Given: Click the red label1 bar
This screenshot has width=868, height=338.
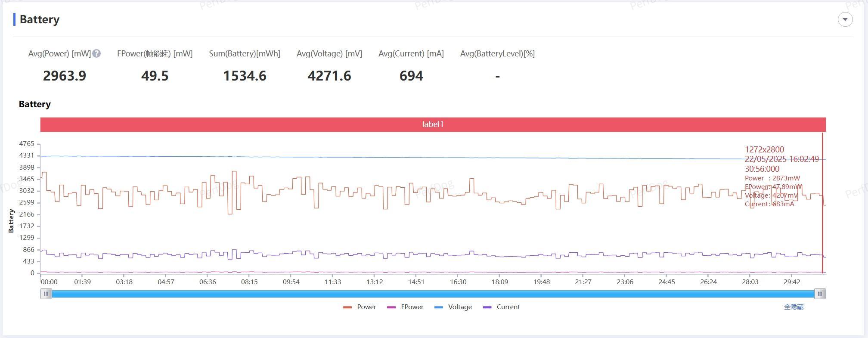Looking at the screenshot, I should pyautogui.click(x=433, y=124).
